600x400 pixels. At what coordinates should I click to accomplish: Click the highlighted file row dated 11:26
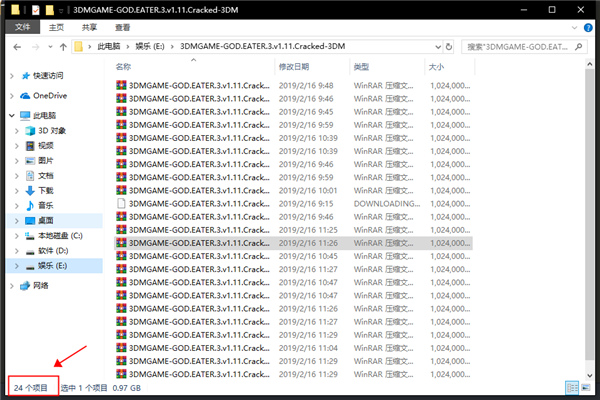[x=293, y=243]
